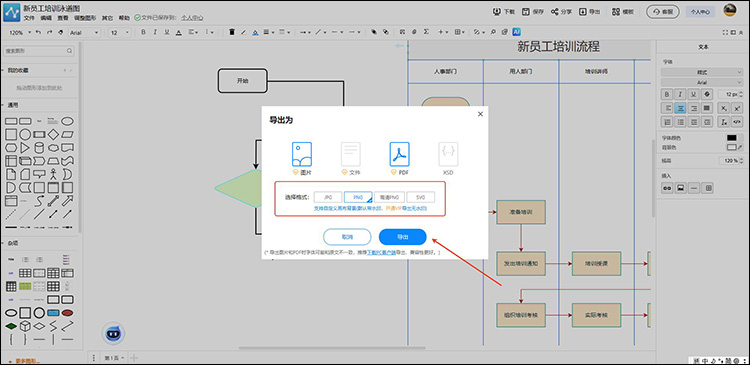Click the fullscreen icon at toolbar right
Screen dimensions: 750x365
pyautogui.click(x=726, y=32)
